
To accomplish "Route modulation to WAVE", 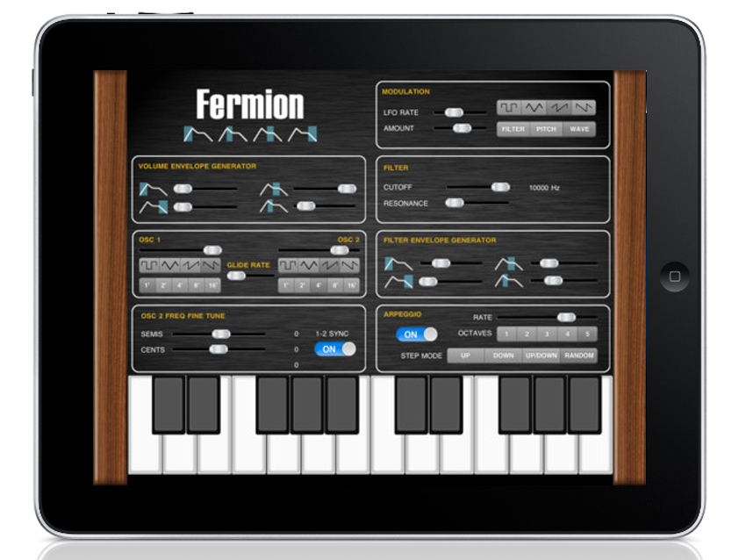I will click(x=579, y=129).
